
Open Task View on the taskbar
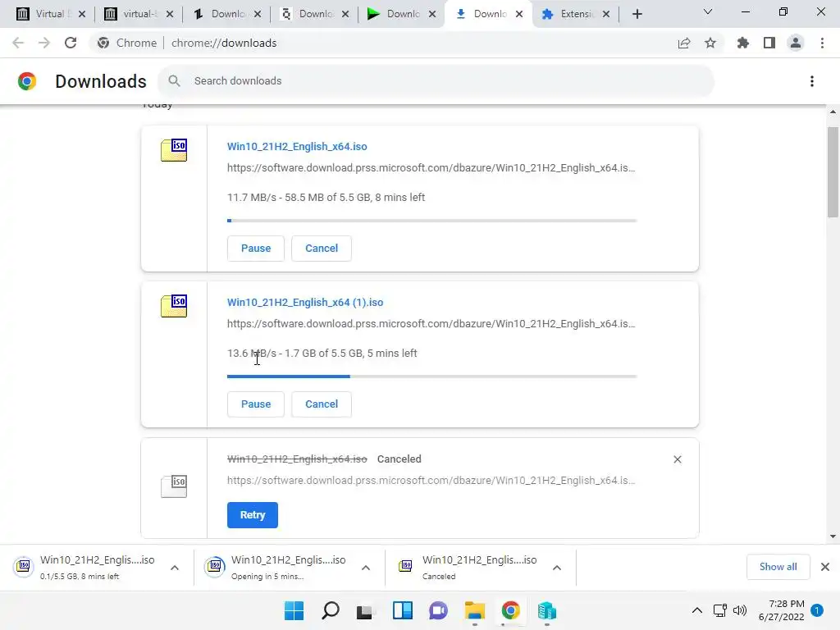pyautogui.click(x=365, y=611)
